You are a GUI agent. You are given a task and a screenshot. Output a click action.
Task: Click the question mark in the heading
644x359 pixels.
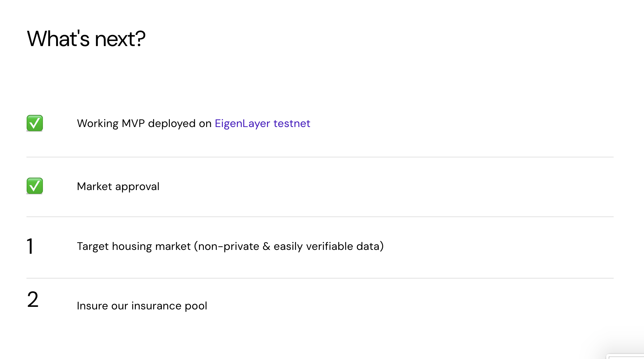point(140,39)
